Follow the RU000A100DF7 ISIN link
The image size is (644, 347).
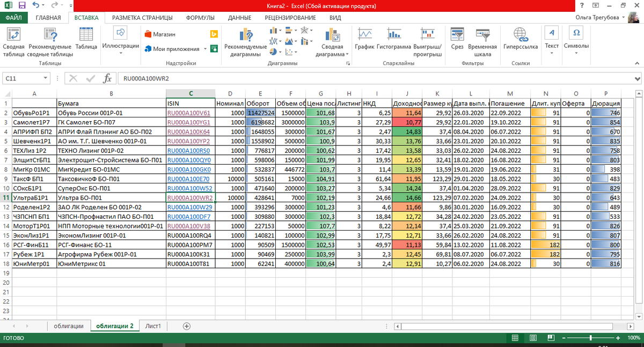(188, 217)
